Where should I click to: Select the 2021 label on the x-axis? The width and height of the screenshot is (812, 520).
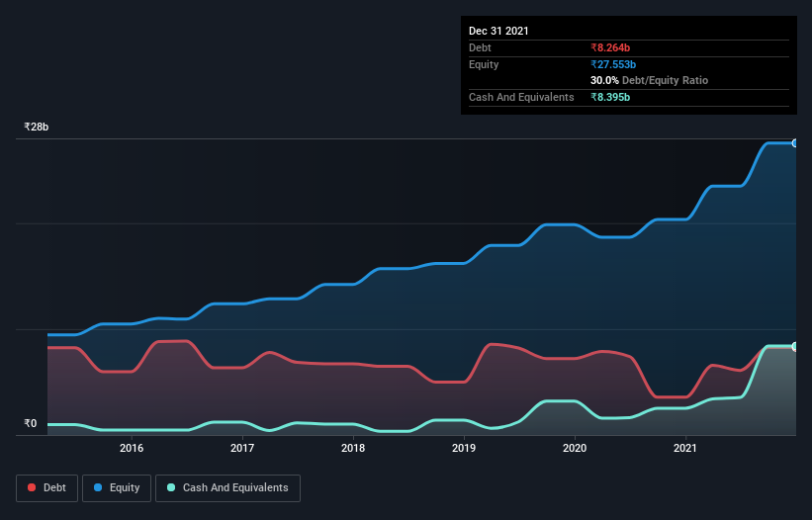(x=685, y=448)
